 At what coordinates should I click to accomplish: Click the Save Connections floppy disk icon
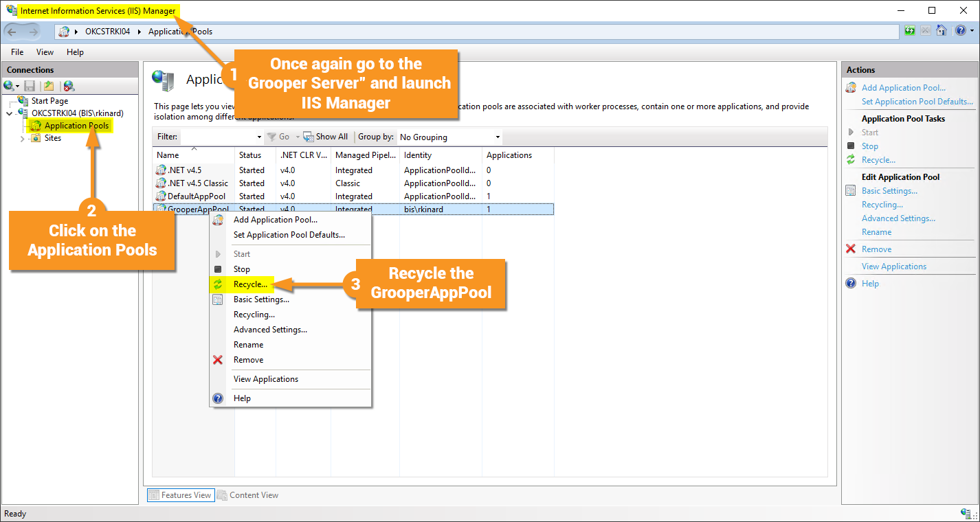pos(30,86)
